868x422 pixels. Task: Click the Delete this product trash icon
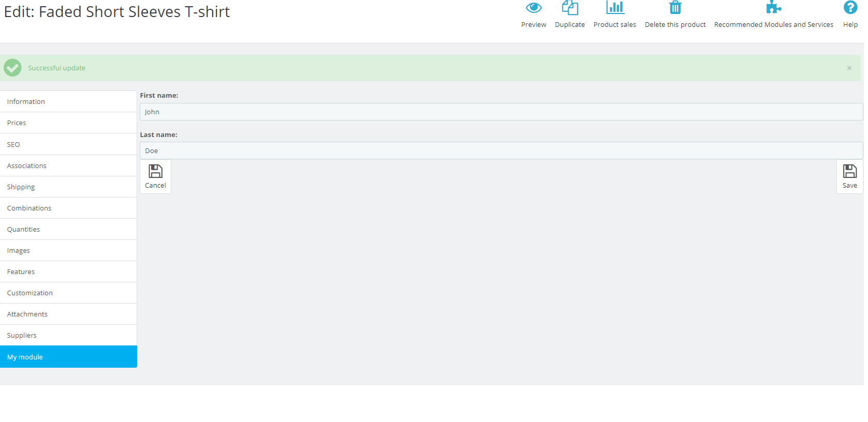coord(675,7)
